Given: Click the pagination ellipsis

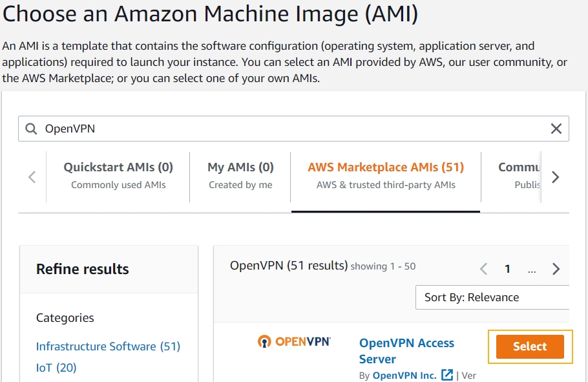Looking at the screenshot, I should point(532,270).
